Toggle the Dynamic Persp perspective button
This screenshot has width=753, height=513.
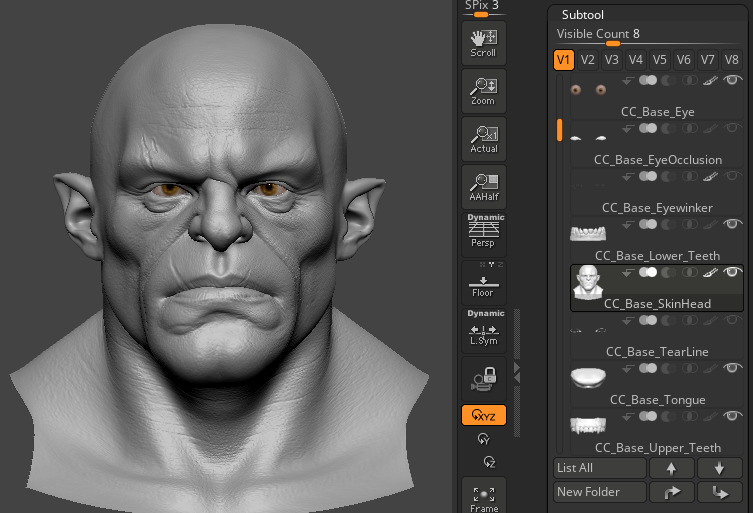click(484, 234)
